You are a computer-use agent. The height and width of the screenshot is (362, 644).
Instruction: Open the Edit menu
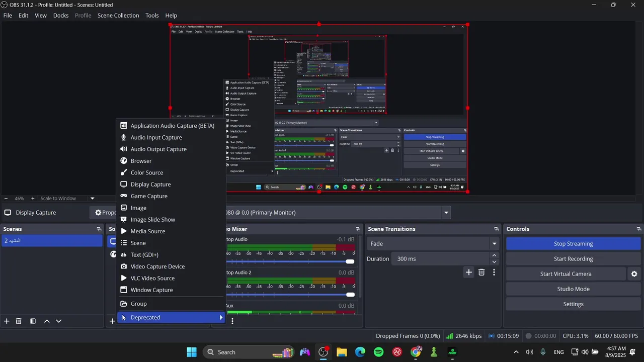[x=24, y=16]
